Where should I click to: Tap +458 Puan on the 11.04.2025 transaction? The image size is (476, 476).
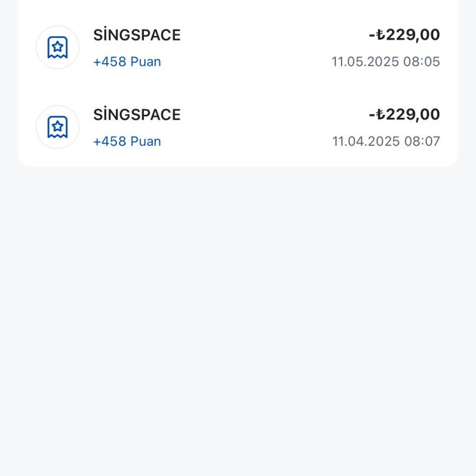click(127, 141)
